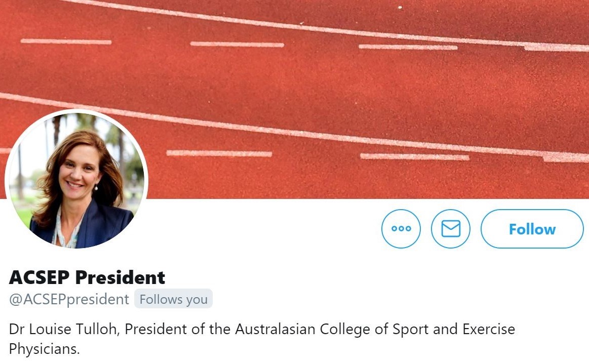The height and width of the screenshot is (364, 589).
Task: Click the word 'you' in the badge
Action: point(197,300)
